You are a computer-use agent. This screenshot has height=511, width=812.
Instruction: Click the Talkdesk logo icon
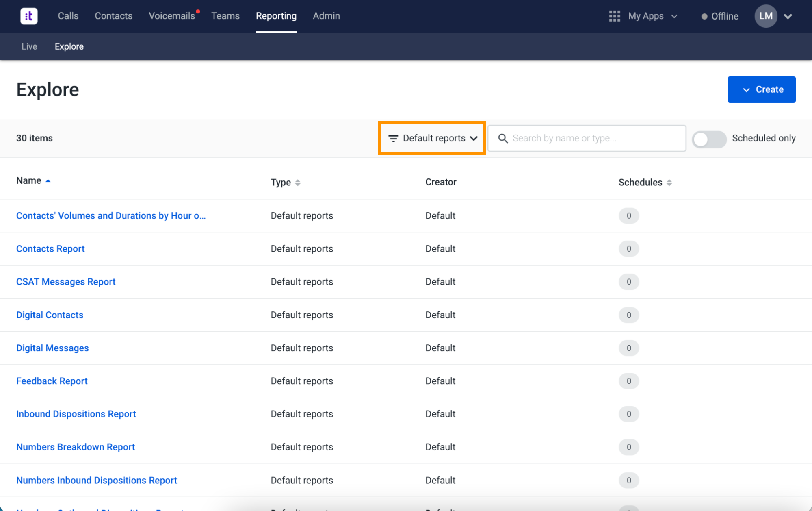point(28,16)
